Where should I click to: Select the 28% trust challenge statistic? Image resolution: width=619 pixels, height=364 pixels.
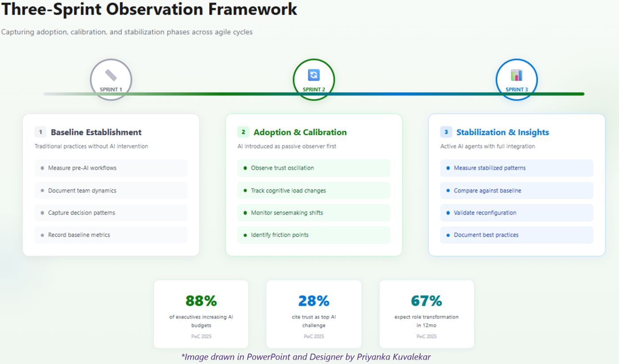point(313,313)
